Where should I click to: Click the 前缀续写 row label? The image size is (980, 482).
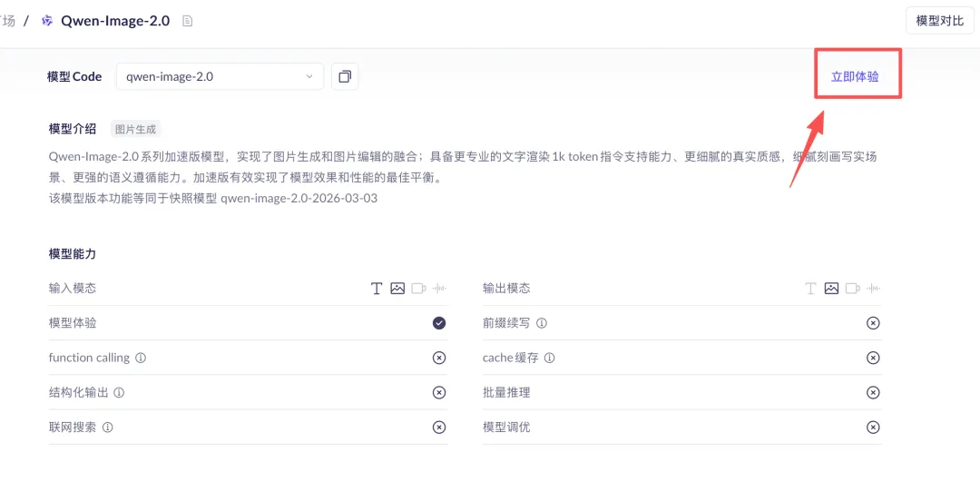tap(506, 323)
